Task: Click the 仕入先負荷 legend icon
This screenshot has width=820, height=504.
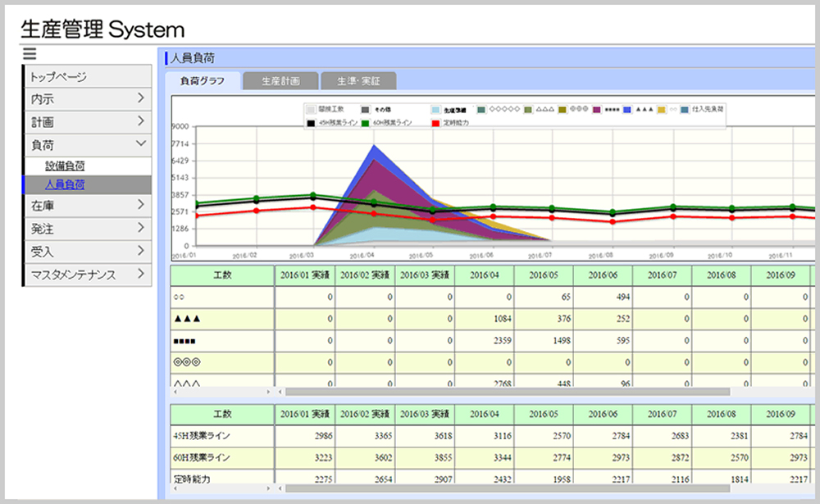Action: [x=685, y=109]
